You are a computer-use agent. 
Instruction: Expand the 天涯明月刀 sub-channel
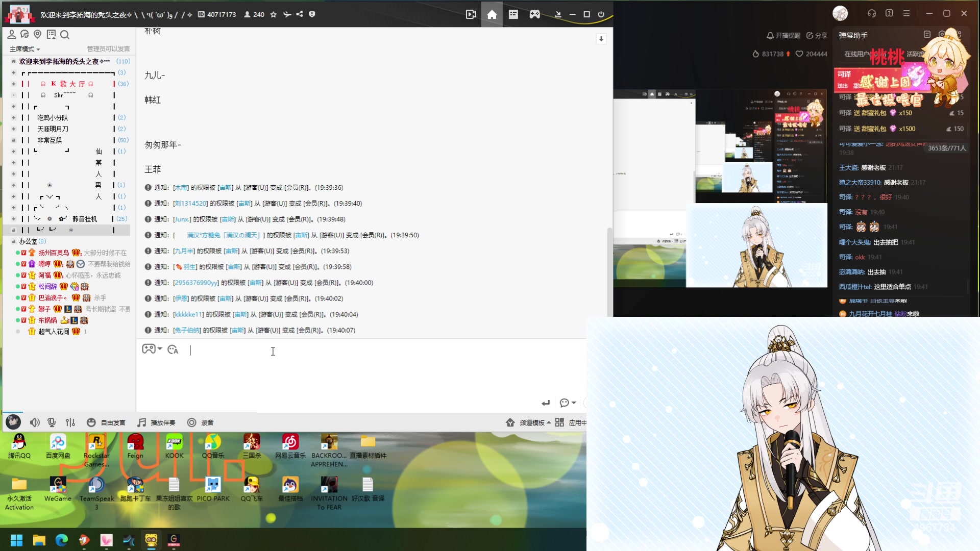tap(14, 129)
